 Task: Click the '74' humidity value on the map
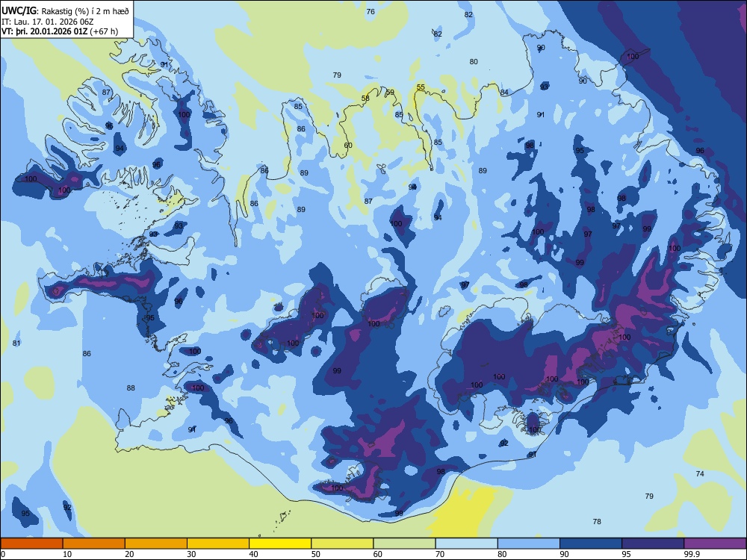[x=700, y=474]
